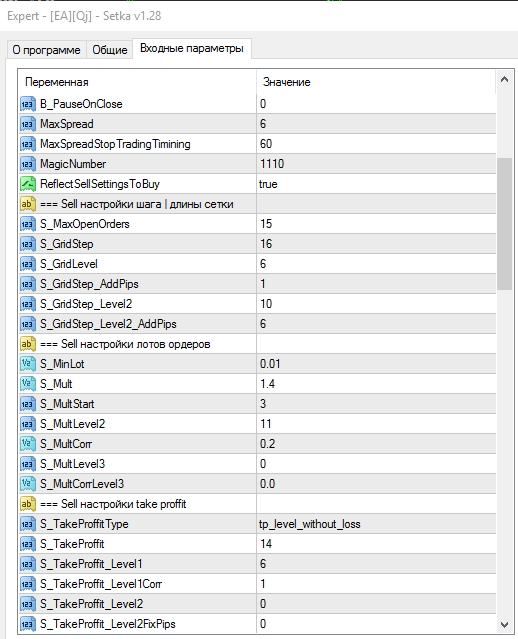Click the double-type icon beside S_MinLot
Image resolution: width=518 pixels, height=639 pixels.
pos(28,364)
